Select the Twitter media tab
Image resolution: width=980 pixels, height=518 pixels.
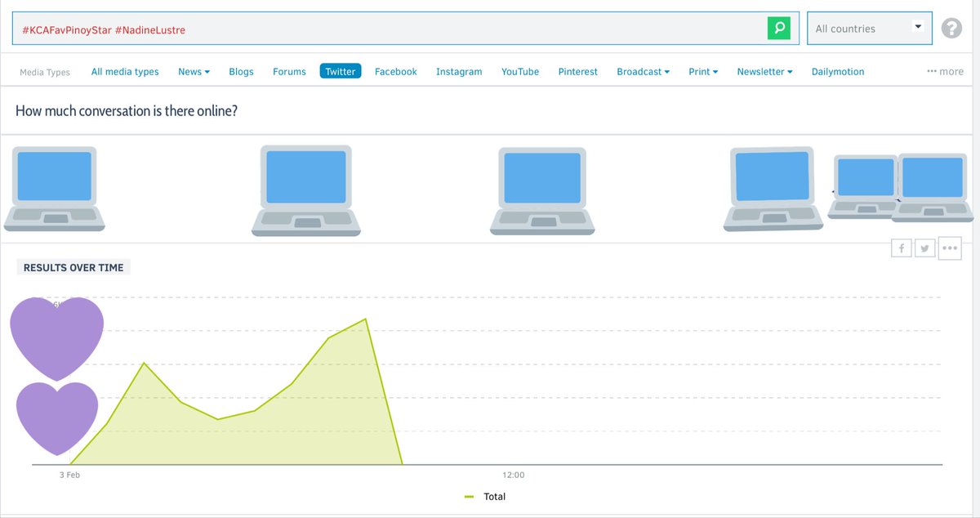pos(341,72)
